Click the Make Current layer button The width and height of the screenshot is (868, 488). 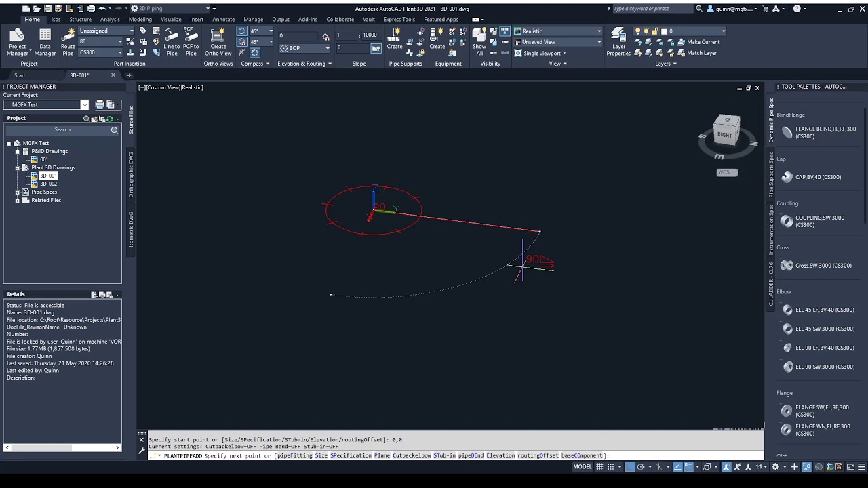697,42
